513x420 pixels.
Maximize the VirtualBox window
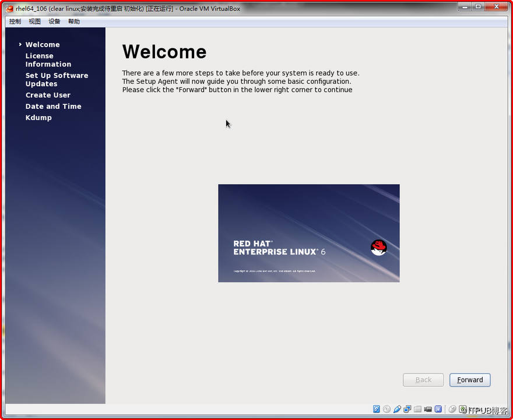point(478,6)
